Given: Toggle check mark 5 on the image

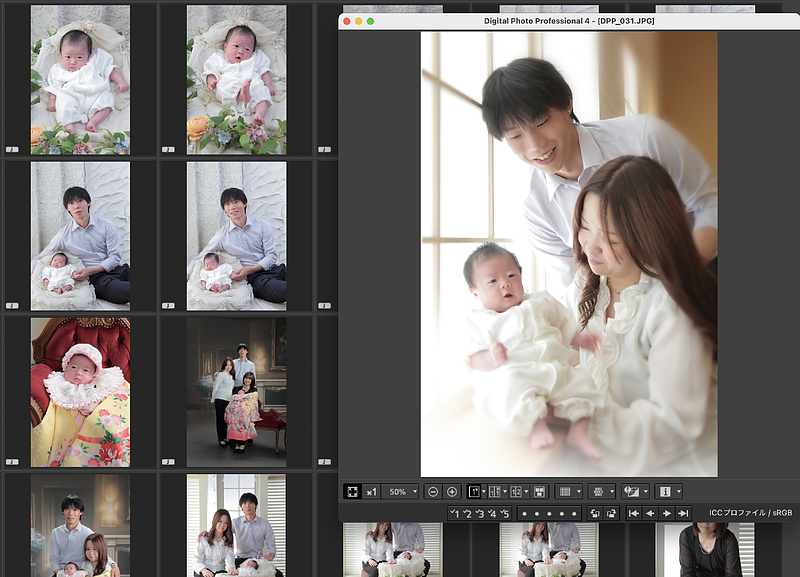Looking at the screenshot, I should (505, 513).
